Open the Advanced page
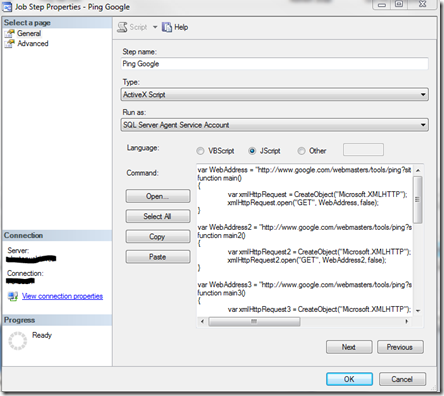444x396 pixels. coord(33,43)
